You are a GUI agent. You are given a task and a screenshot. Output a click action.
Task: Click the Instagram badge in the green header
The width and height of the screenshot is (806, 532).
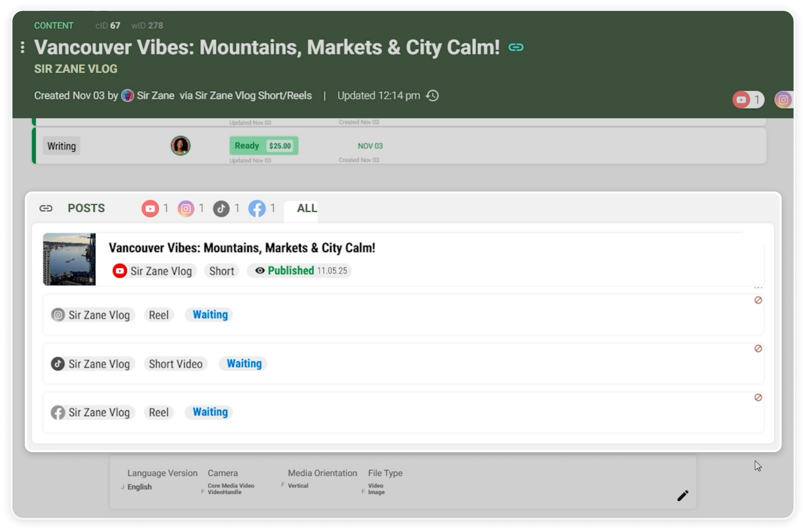(783, 100)
